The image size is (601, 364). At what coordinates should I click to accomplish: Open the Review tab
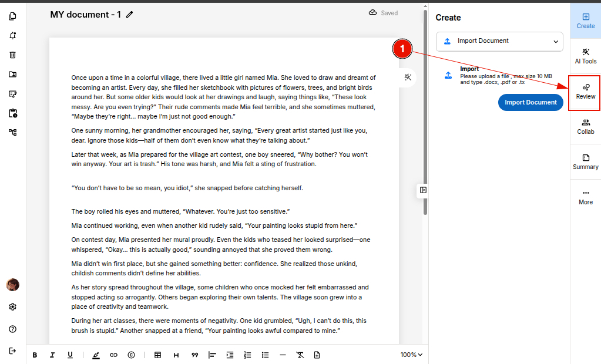point(585,91)
